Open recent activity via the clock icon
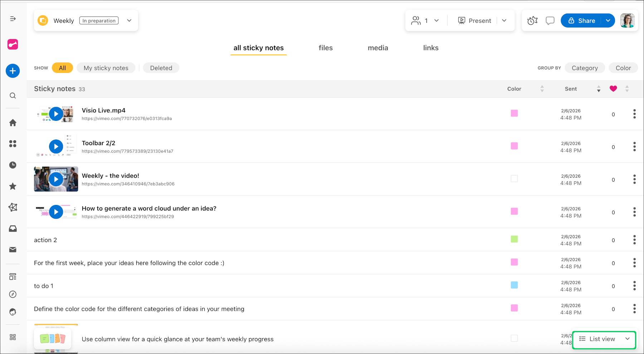Image resolution: width=644 pixels, height=354 pixels. click(x=13, y=165)
